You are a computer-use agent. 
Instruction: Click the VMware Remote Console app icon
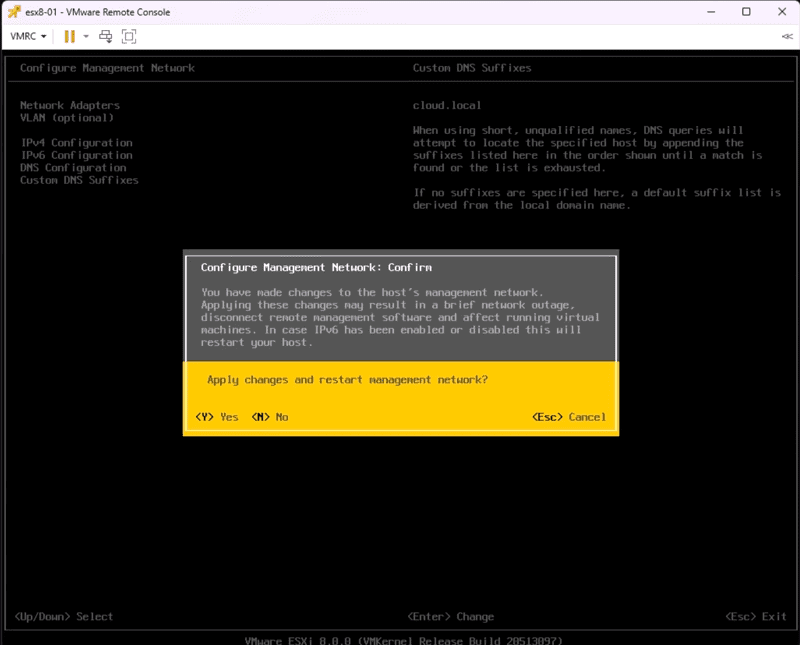tap(14, 12)
